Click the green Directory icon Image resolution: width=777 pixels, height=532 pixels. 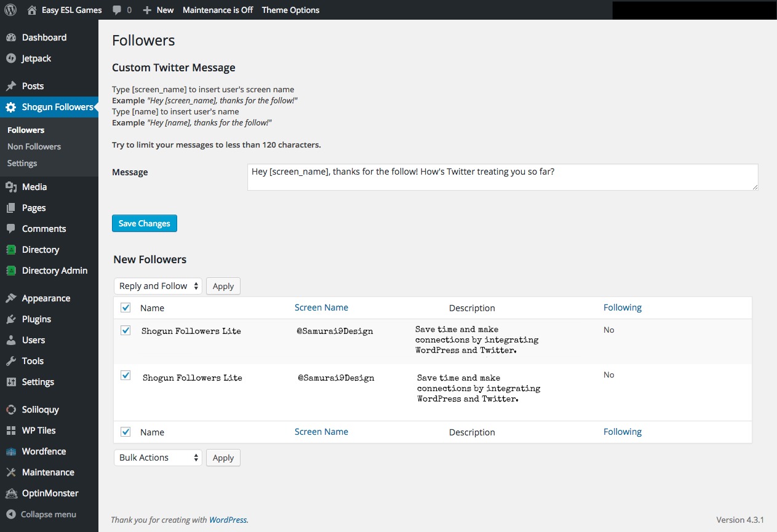point(11,250)
